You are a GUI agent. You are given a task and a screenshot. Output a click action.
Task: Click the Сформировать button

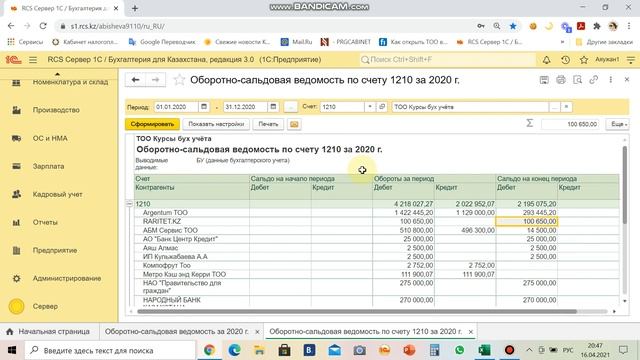152,124
